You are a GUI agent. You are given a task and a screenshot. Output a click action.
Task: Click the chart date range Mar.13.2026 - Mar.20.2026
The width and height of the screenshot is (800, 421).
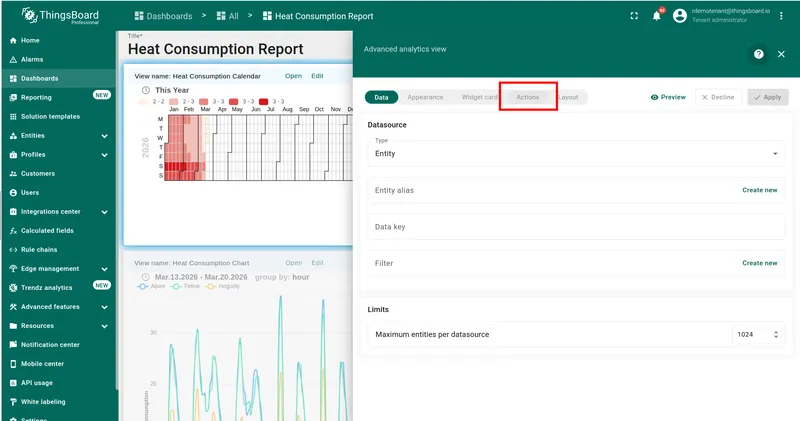(202, 277)
